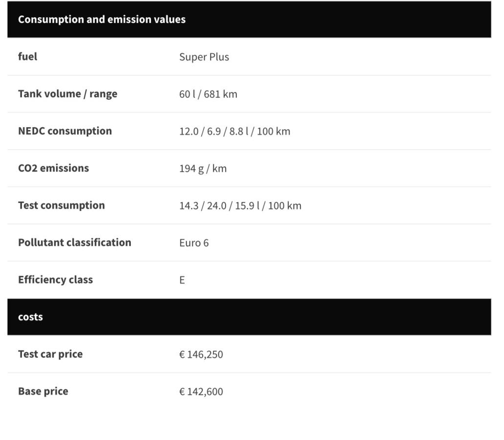Select the Pollutant classification label

[74, 242]
